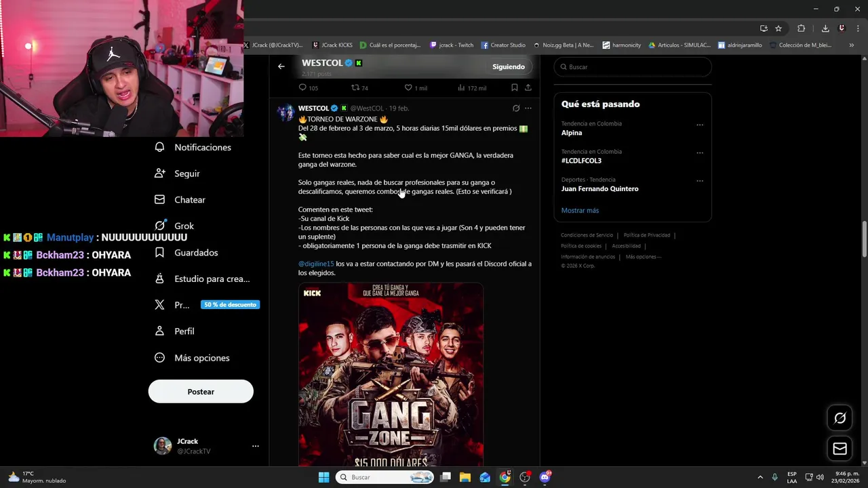Open the JCrack KICKS bookmark

[332, 45]
